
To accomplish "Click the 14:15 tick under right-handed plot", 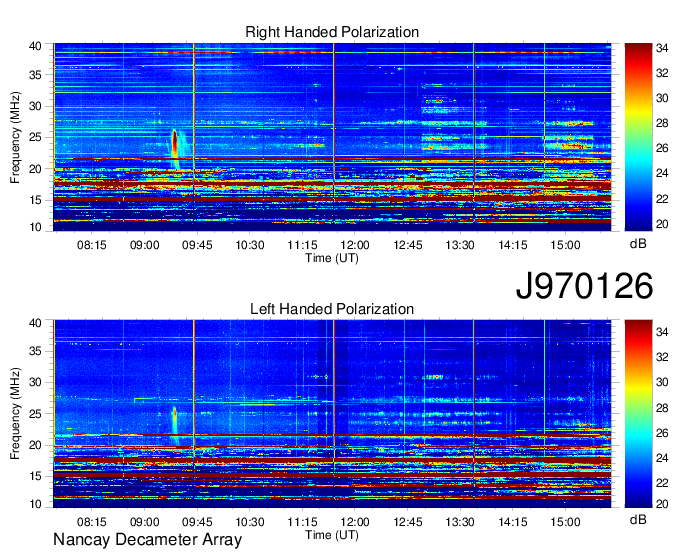I will click(513, 245).
